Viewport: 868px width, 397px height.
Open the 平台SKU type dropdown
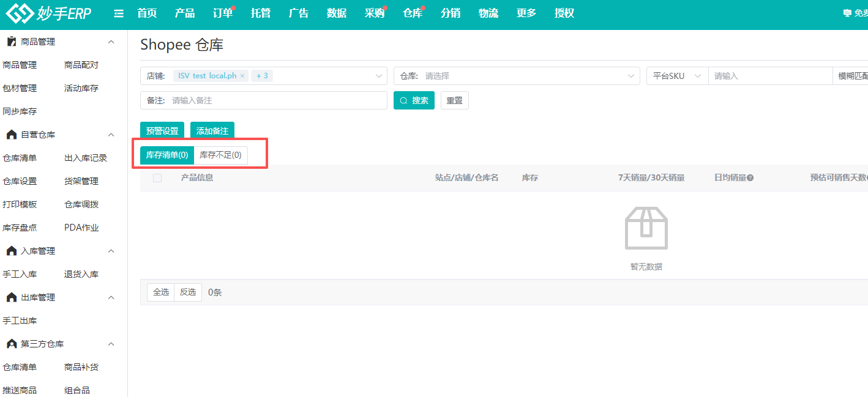tap(678, 76)
